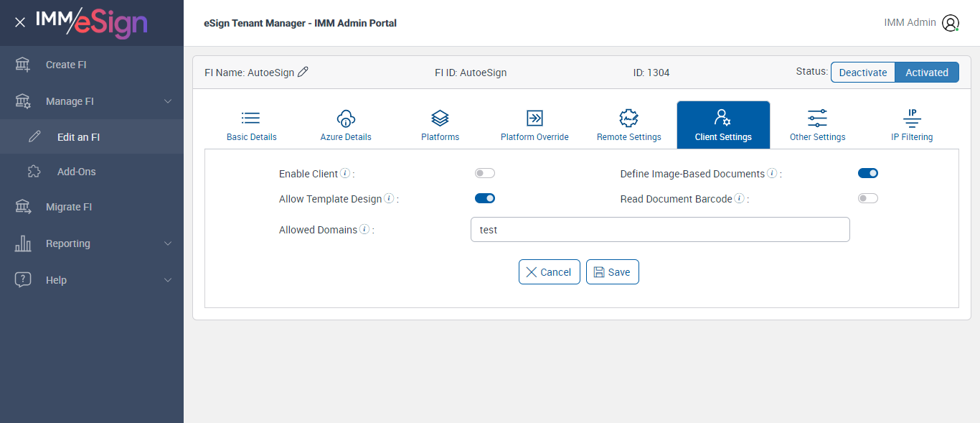Select Edit an FI menu item
980x423 pixels.
[92, 136]
